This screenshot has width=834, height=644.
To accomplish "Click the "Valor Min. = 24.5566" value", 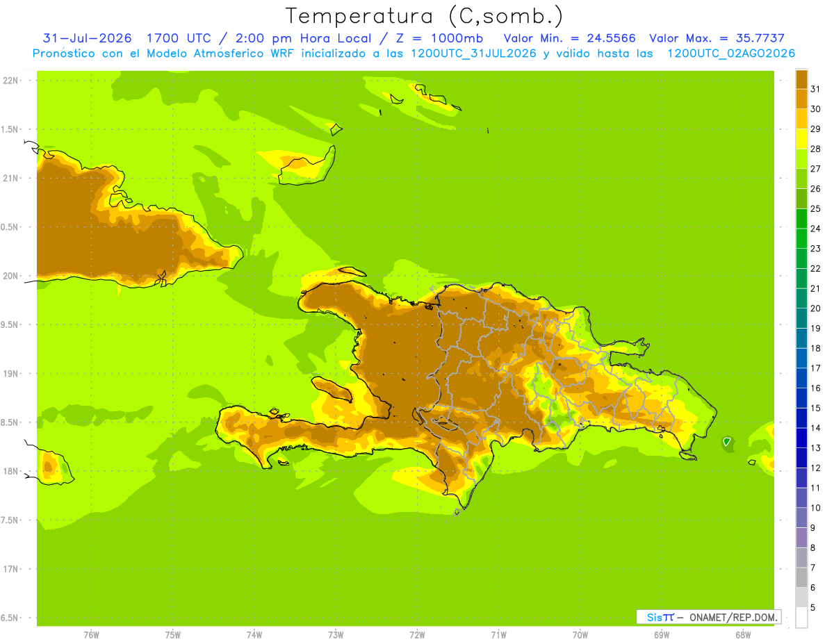I will point(569,38).
